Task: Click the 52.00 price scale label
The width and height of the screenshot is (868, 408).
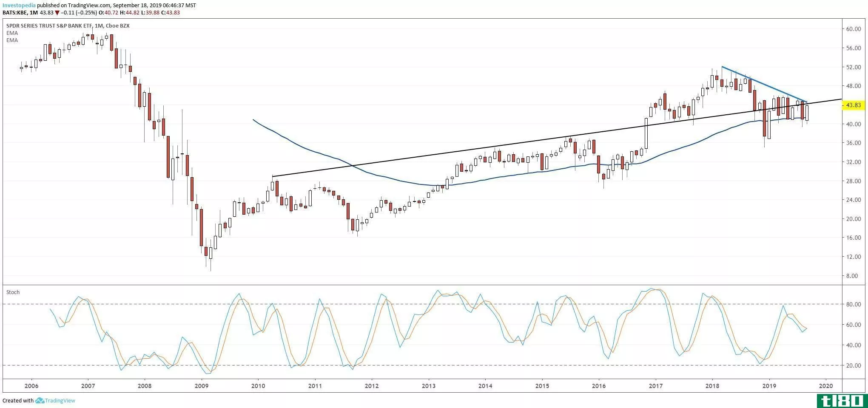Action: coord(853,67)
